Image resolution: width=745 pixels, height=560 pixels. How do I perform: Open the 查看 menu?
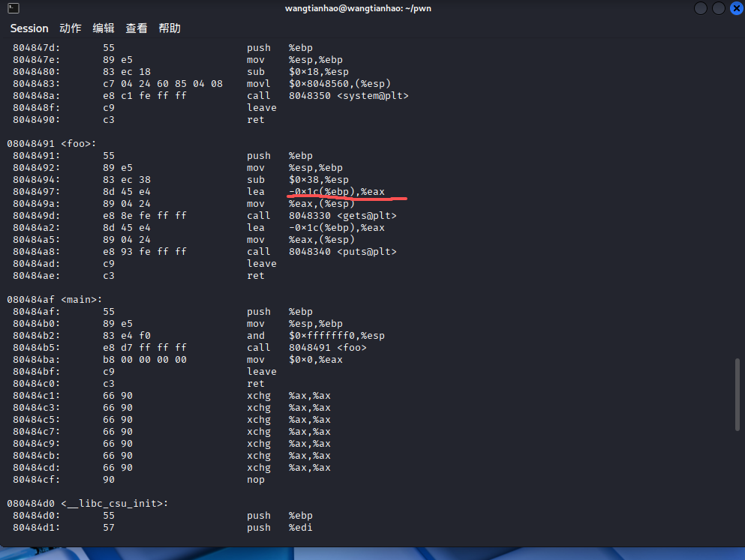coord(137,28)
